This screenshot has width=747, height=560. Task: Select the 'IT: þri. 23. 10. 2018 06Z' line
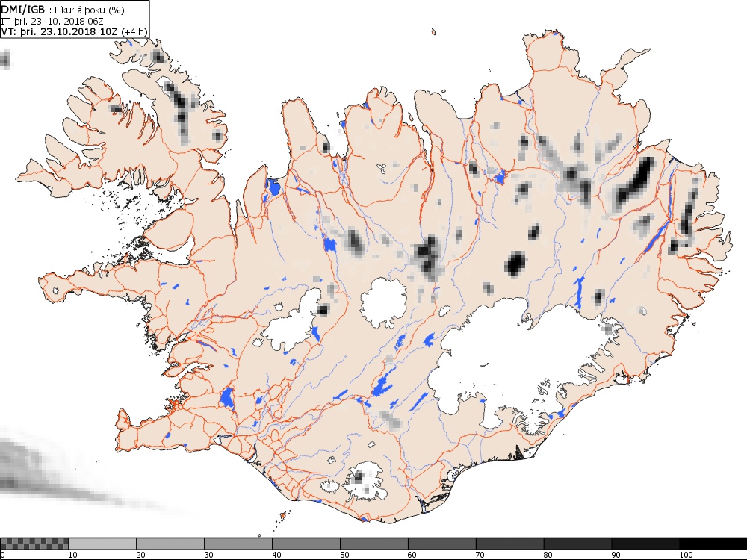(53, 21)
